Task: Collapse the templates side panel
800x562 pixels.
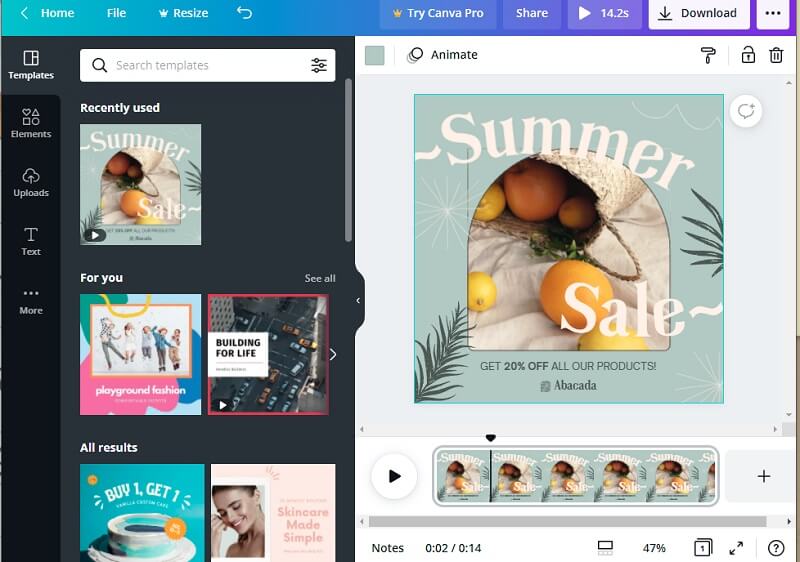Action: point(358,300)
